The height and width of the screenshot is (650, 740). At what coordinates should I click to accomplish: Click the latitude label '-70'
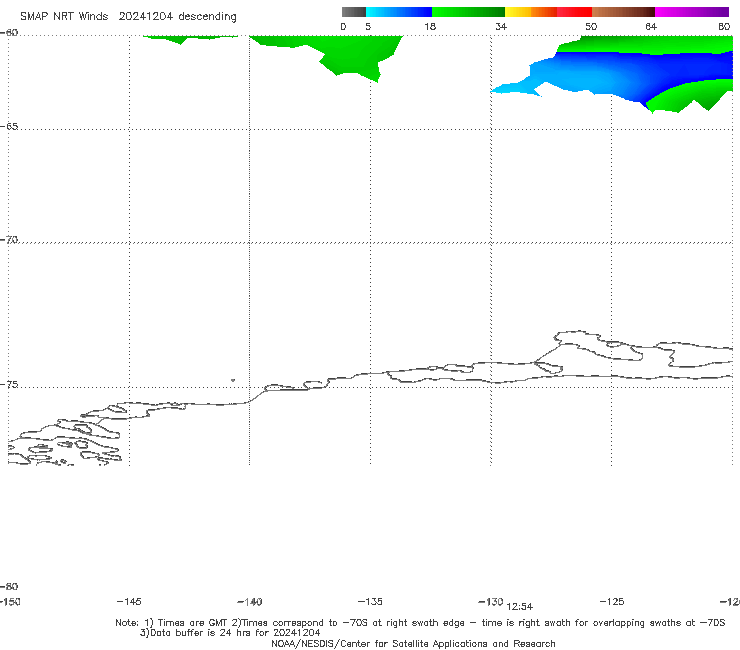(9, 240)
